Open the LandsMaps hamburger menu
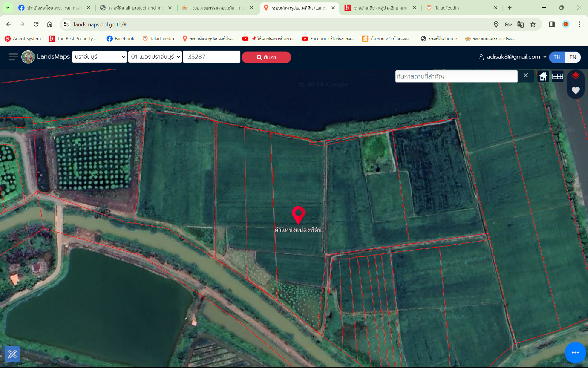Screen dimensions: 588x368 click(13, 57)
